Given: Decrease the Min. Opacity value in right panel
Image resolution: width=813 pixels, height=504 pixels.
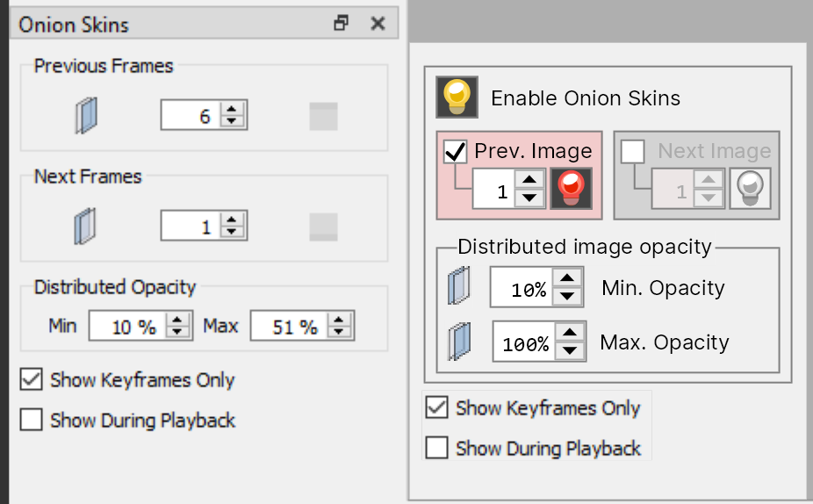Looking at the screenshot, I should click(567, 296).
